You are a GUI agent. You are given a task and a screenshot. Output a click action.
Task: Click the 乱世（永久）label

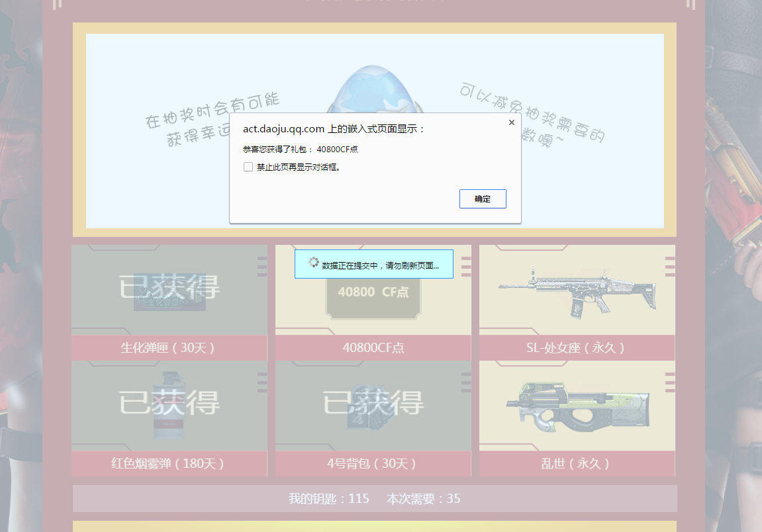pos(576,463)
